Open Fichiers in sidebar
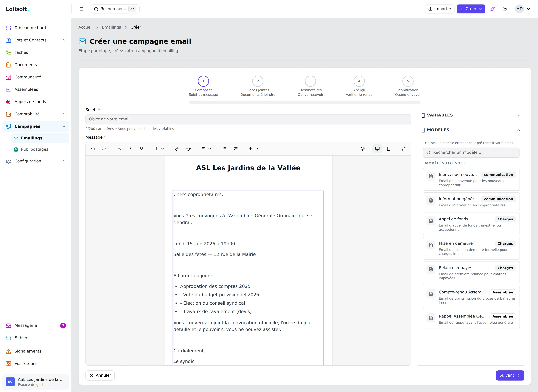This screenshot has width=538, height=392. pos(36,338)
